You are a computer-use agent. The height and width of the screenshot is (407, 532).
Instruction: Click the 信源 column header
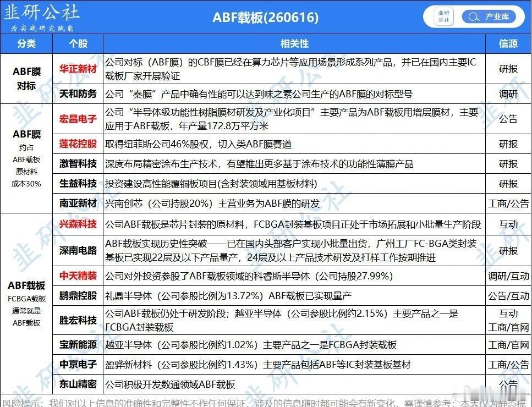(x=508, y=44)
